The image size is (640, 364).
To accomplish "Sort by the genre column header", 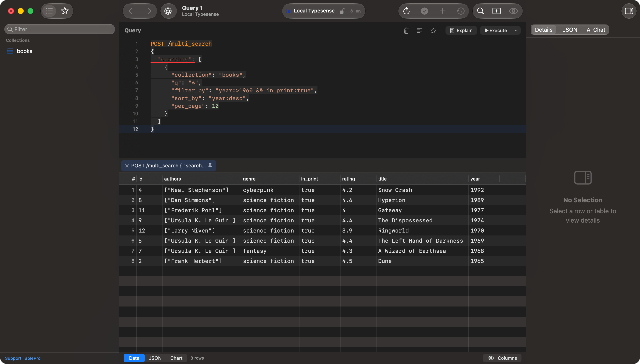I will tap(270, 179).
